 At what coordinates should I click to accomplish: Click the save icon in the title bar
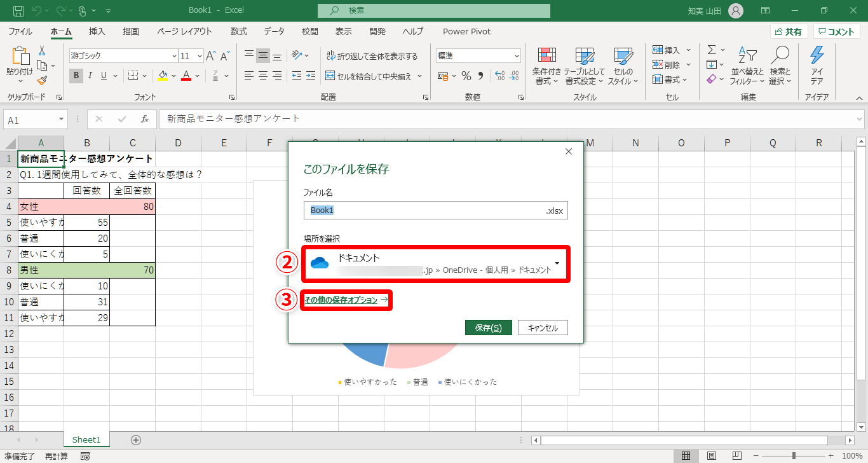[18, 10]
